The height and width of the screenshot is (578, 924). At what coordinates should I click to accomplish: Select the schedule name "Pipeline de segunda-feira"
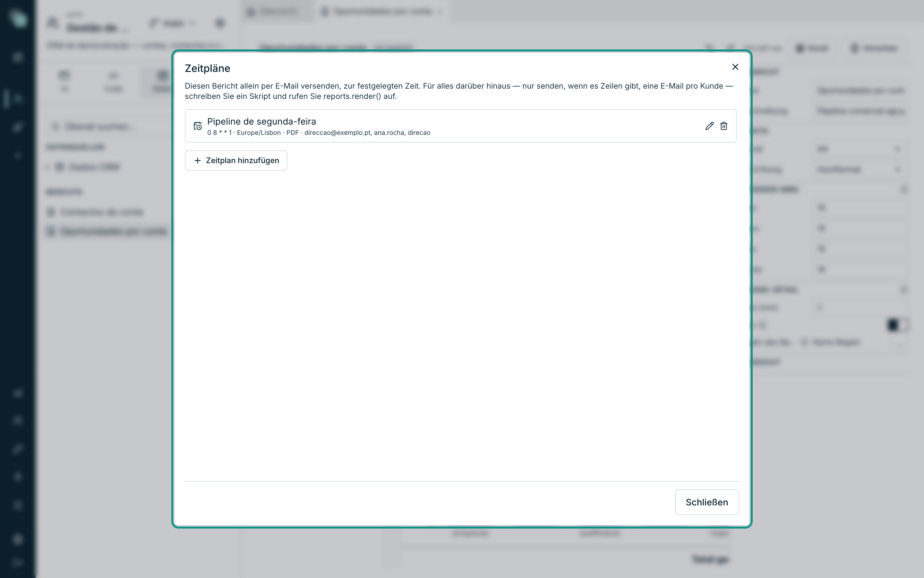[x=261, y=122]
